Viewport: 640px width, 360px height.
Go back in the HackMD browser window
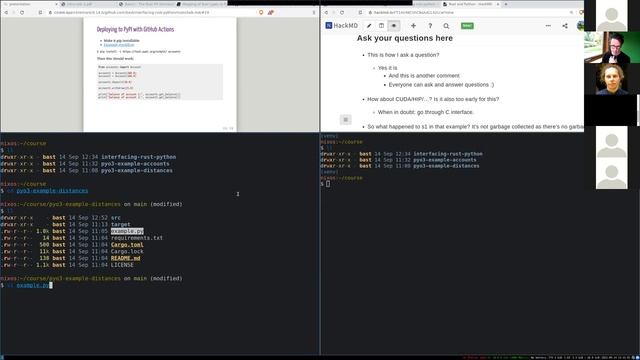click(327, 13)
